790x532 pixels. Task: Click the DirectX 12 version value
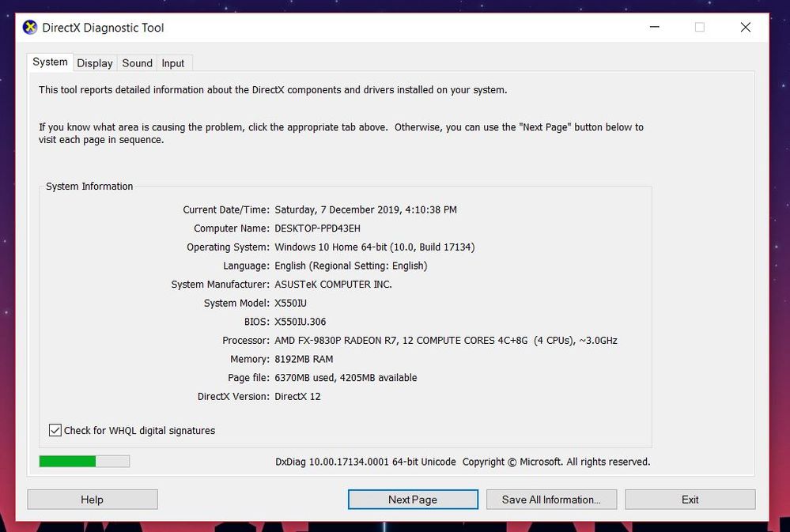297,396
